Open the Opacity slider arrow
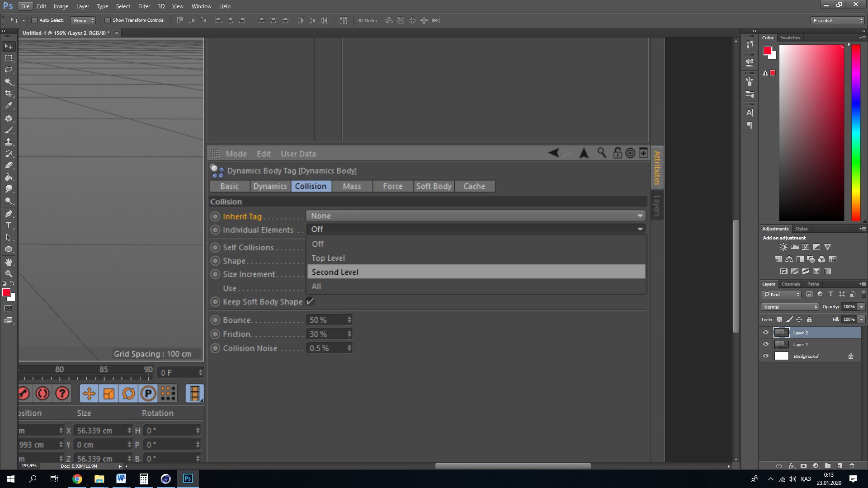Viewport: 868px width, 488px height. 862,307
